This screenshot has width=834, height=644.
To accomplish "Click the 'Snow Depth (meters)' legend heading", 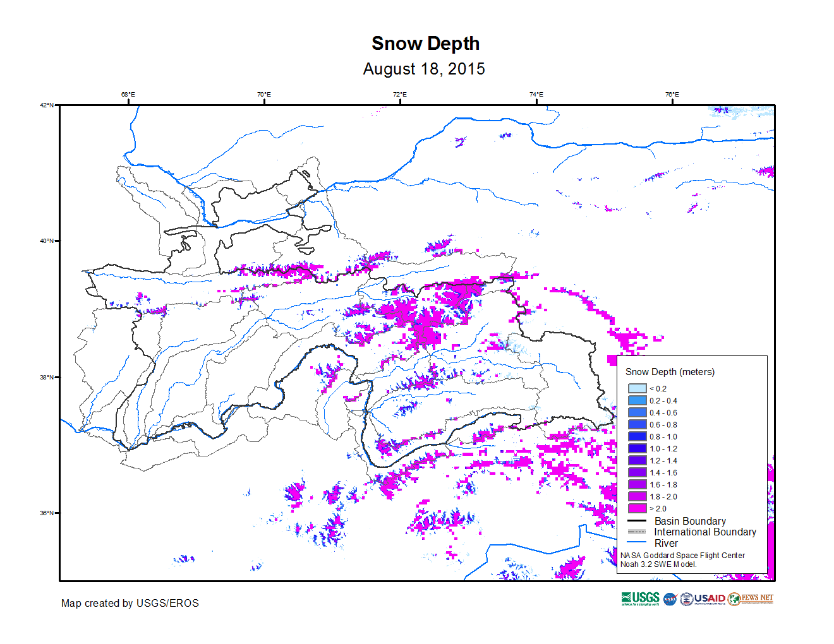I will point(670,372).
